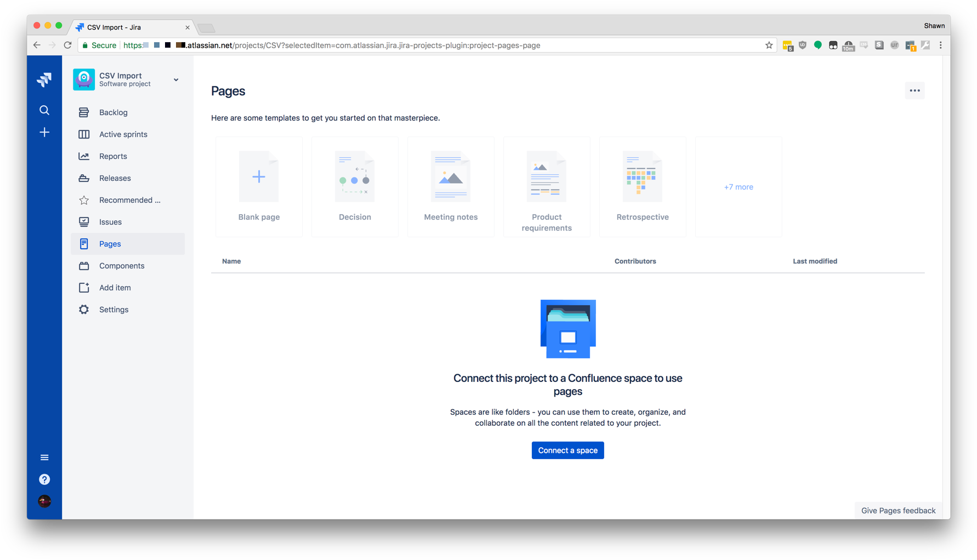Click the green circle extension icon
The width and height of the screenshot is (977, 560).
(817, 45)
